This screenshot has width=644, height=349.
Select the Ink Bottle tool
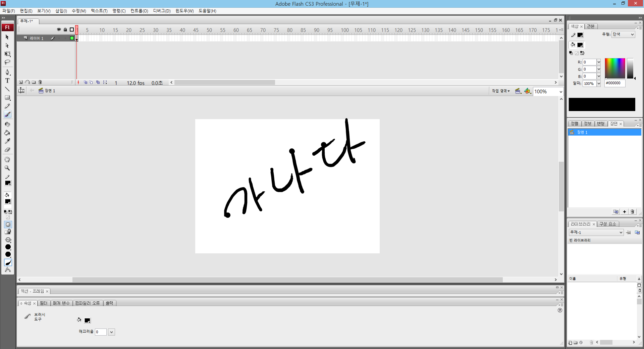pos(7,124)
